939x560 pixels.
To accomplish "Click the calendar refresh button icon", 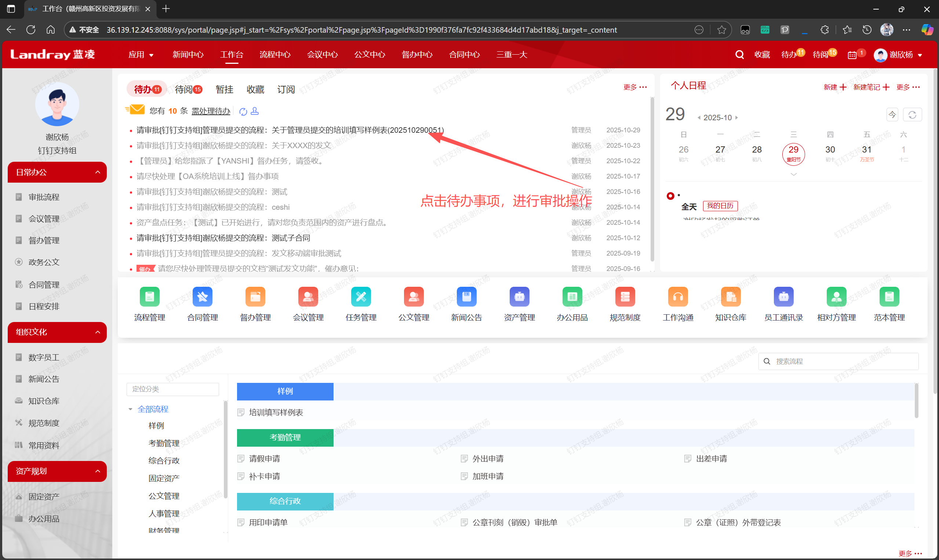I will (912, 115).
